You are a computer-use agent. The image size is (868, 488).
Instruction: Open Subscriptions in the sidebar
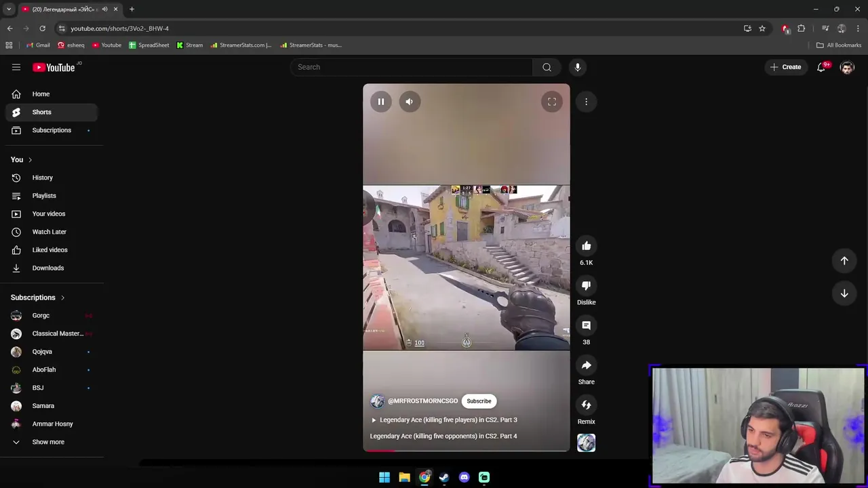[x=52, y=130]
